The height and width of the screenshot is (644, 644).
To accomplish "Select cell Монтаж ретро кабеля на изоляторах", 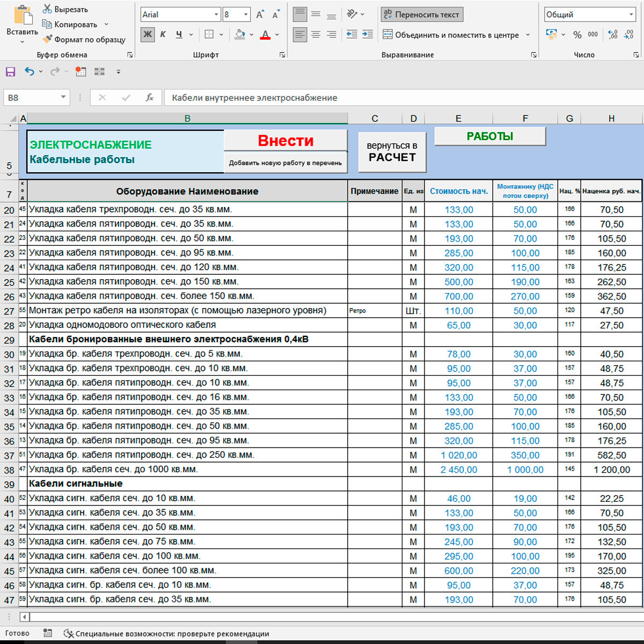I will coord(187,310).
